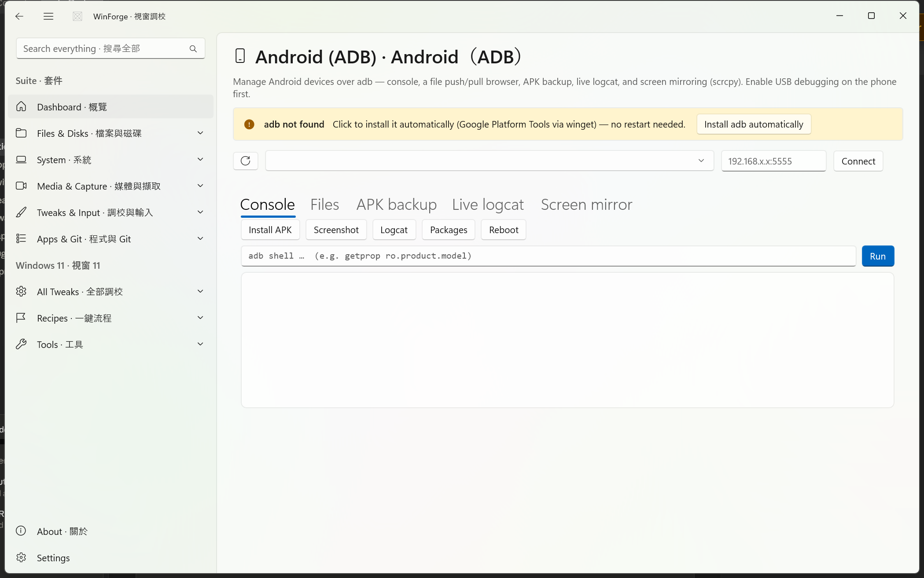Focus the Search everything field
This screenshot has height=578, width=924.
coord(110,48)
